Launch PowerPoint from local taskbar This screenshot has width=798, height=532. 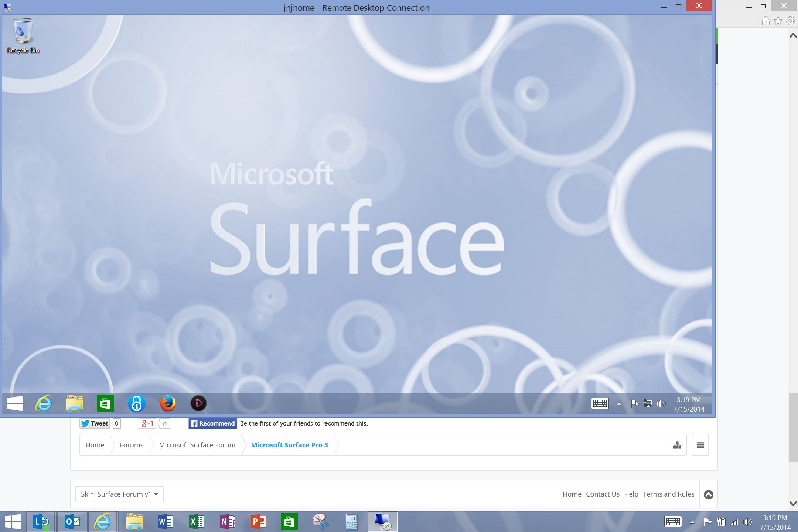259,522
